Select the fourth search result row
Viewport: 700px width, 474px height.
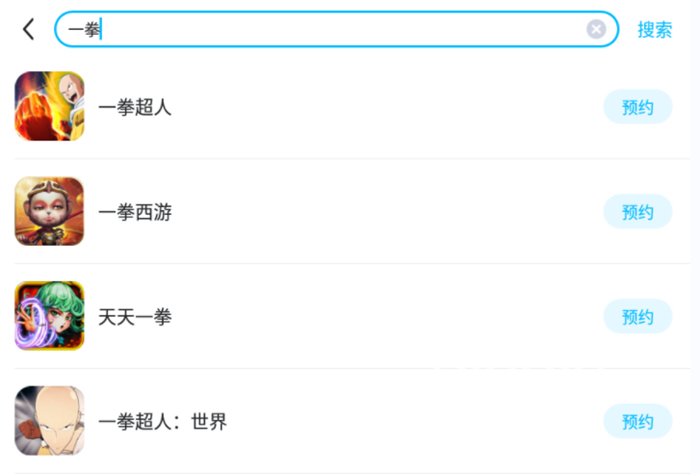coord(350,422)
